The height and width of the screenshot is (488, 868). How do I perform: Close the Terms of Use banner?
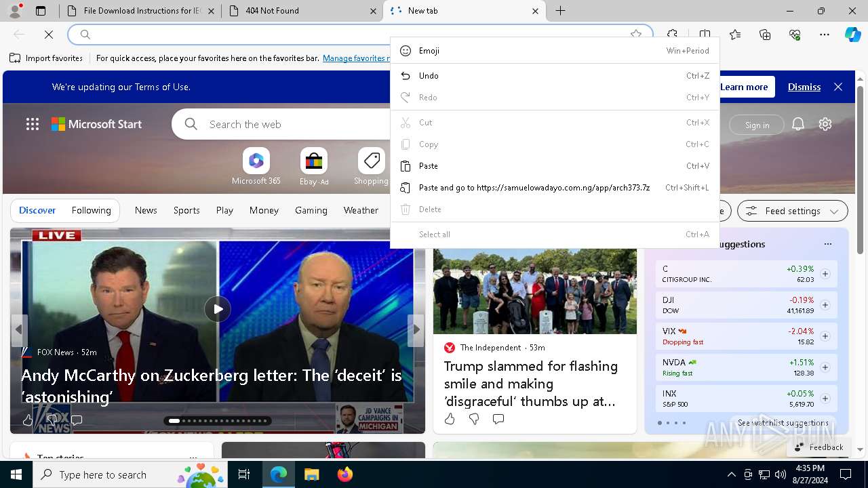[838, 87]
